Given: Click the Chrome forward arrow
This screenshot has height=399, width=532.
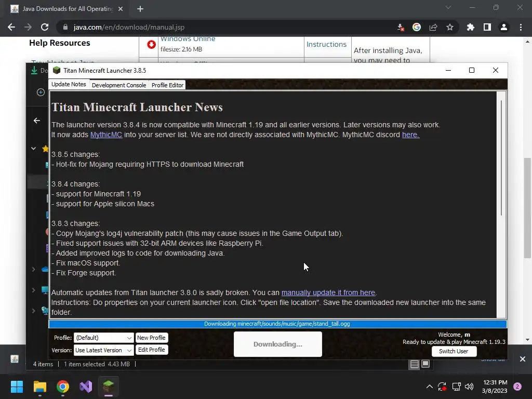Looking at the screenshot, I should (x=28, y=27).
